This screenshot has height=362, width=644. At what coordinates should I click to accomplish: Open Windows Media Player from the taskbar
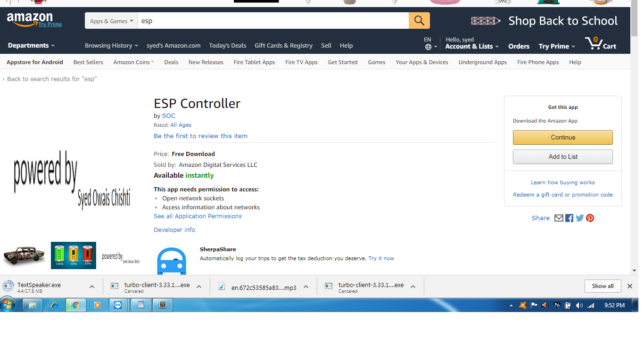(x=97, y=305)
